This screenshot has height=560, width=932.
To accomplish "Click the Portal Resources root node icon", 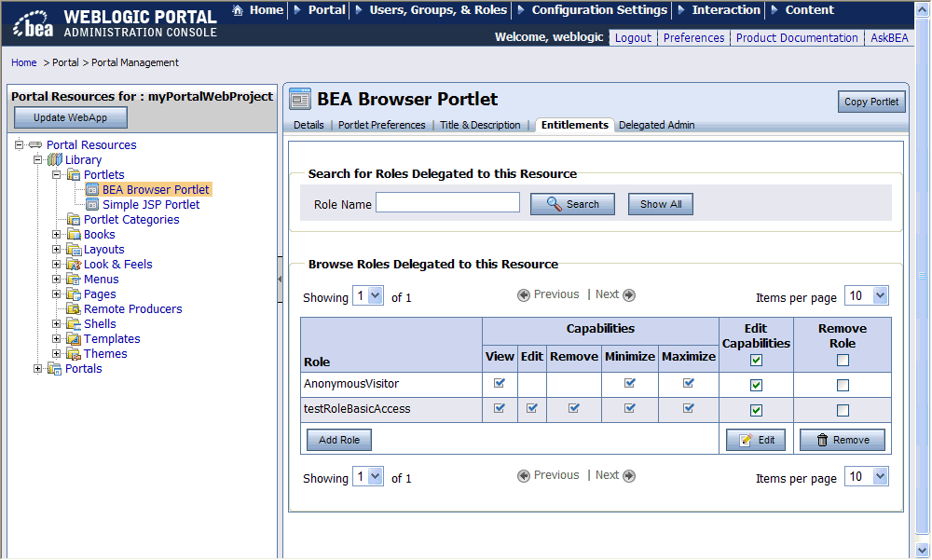I will 35,144.
